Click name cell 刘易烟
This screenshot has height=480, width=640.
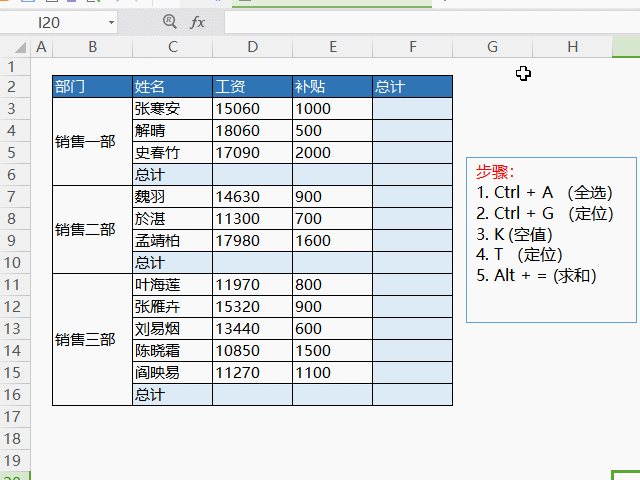pos(173,329)
